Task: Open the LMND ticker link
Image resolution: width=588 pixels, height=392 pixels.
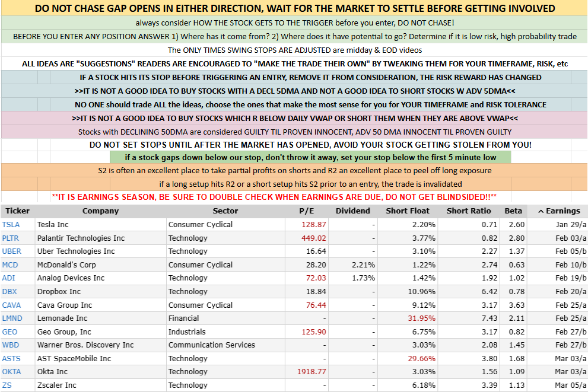Action: 12,318
